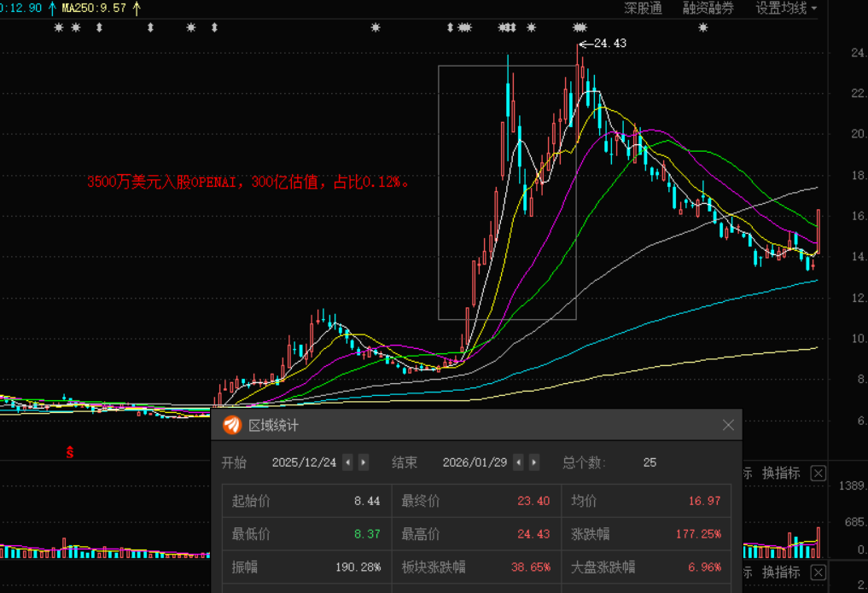The height and width of the screenshot is (593, 868).
Task: Click the star event marker above the 24.43 peak
Action: click(581, 27)
